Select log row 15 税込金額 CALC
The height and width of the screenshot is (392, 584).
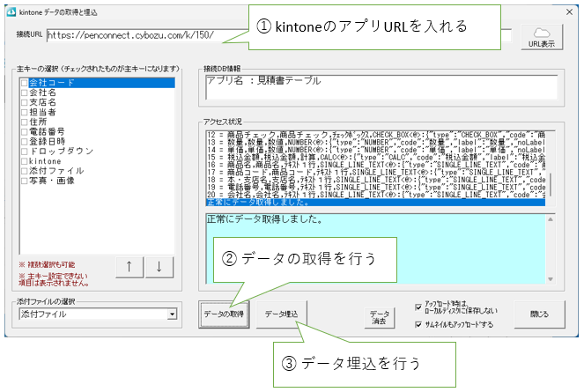pyautogui.click(x=375, y=158)
